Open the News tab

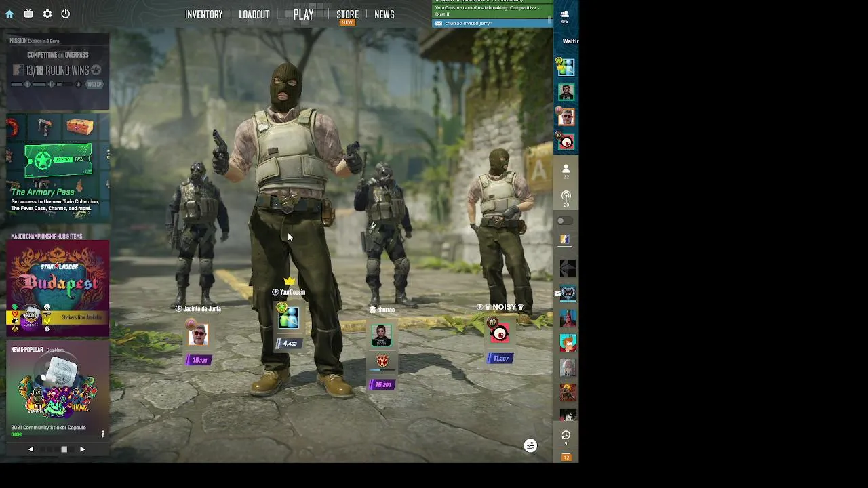click(384, 14)
